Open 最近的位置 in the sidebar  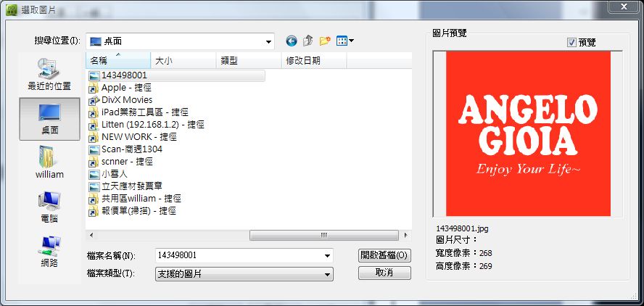(x=49, y=75)
